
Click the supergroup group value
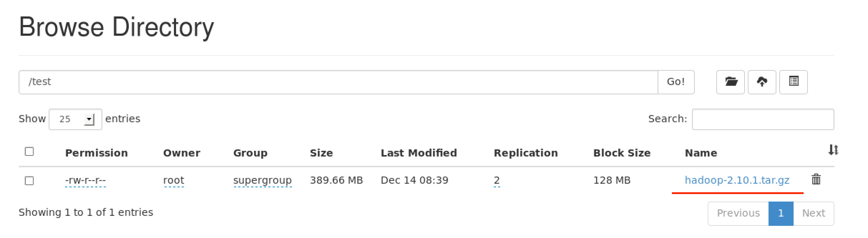[x=262, y=180]
